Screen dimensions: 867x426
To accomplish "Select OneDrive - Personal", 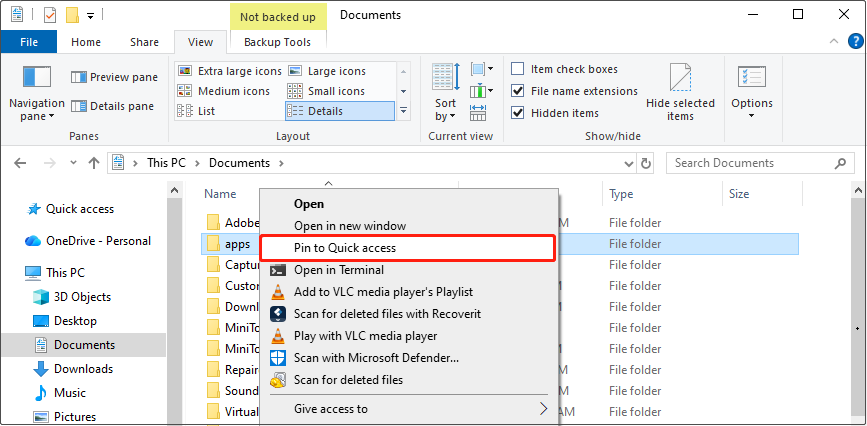I will click(87, 241).
